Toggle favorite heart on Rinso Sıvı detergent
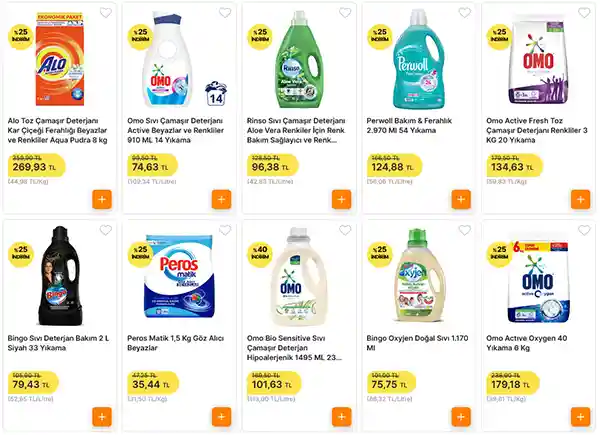Image resolution: width=600 pixels, height=435 pixels. click(345, 14)
